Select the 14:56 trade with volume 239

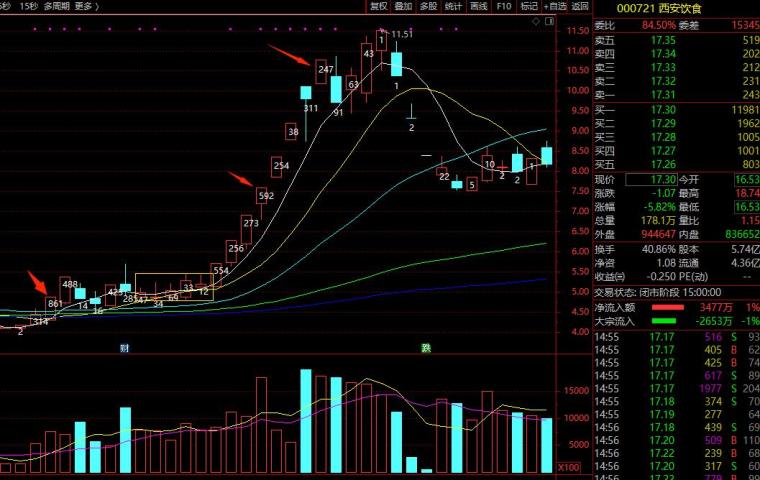click(677, 453)
